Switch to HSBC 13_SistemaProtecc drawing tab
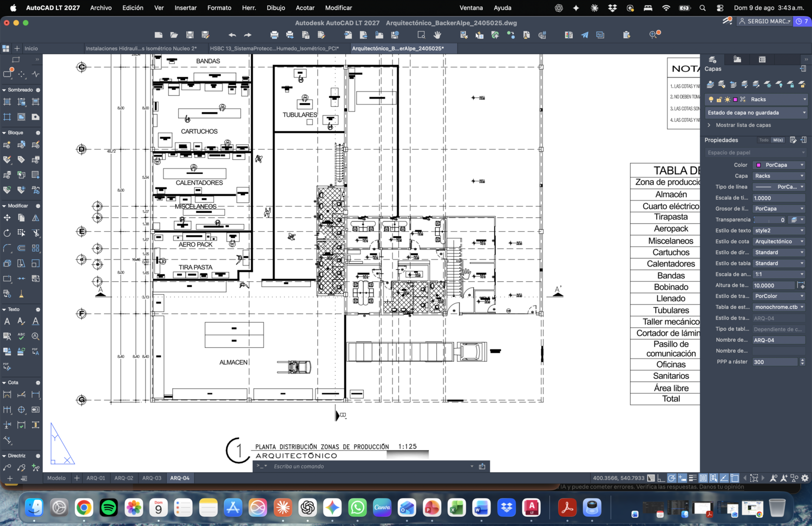 point(274,48)
